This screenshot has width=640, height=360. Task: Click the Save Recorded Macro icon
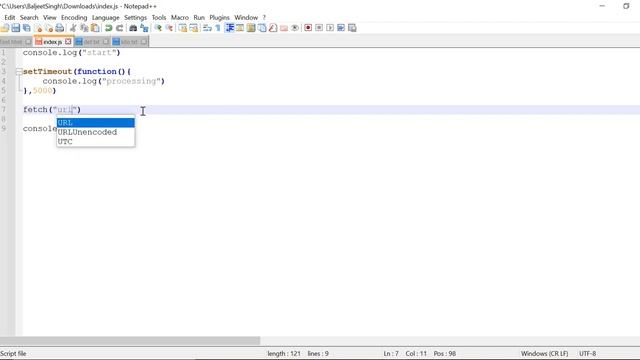pos(352,28)
